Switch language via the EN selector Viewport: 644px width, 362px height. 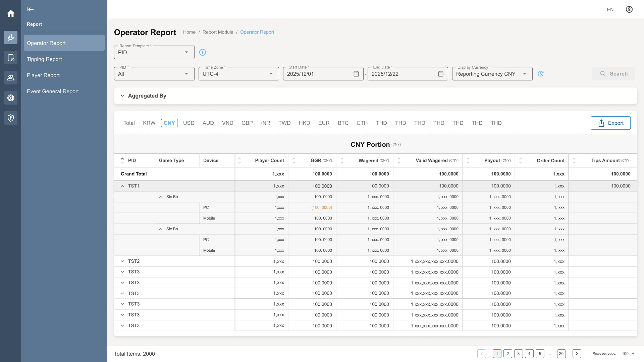click(x=610, y=9)
